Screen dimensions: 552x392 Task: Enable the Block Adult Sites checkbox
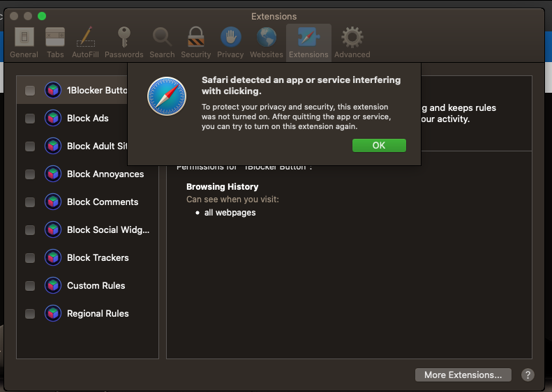[30, 146]
